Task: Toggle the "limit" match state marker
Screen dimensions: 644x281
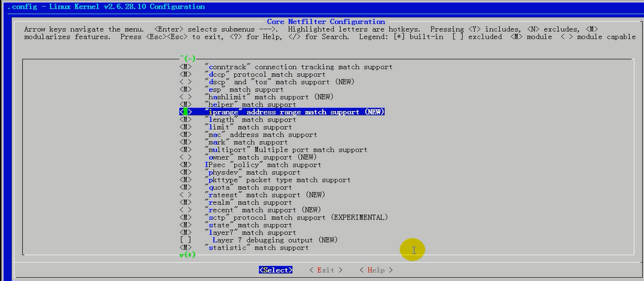Action: 186,127
